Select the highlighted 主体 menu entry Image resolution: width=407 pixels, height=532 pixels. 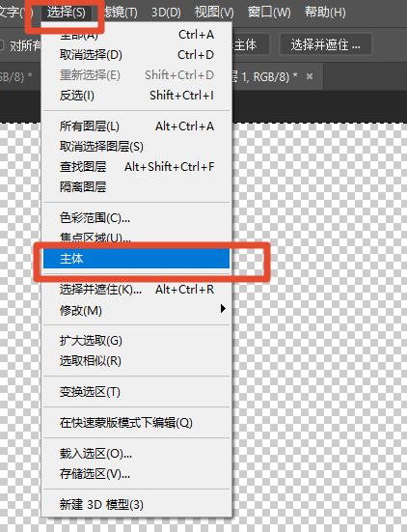pos(137,259)
